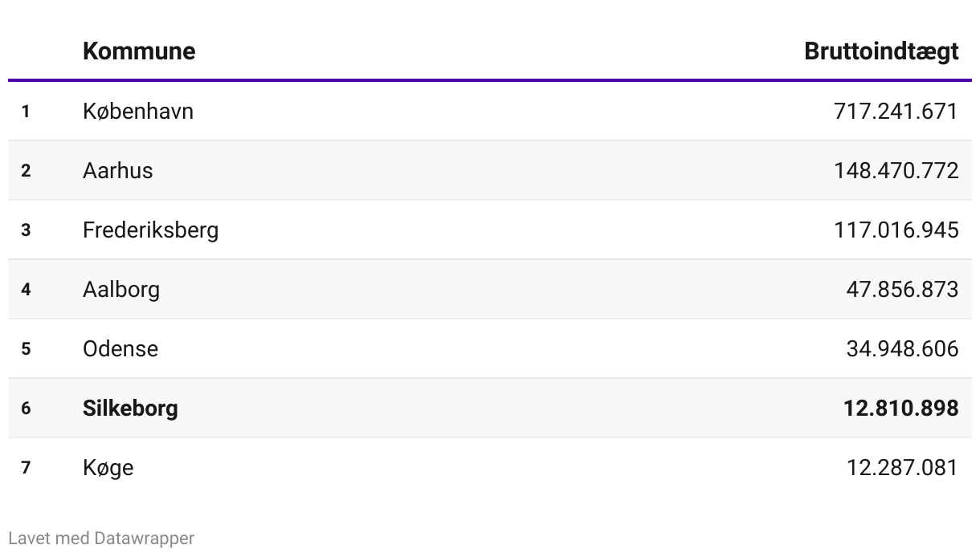Select the value 47.856.873

click(x=901, y=289)
